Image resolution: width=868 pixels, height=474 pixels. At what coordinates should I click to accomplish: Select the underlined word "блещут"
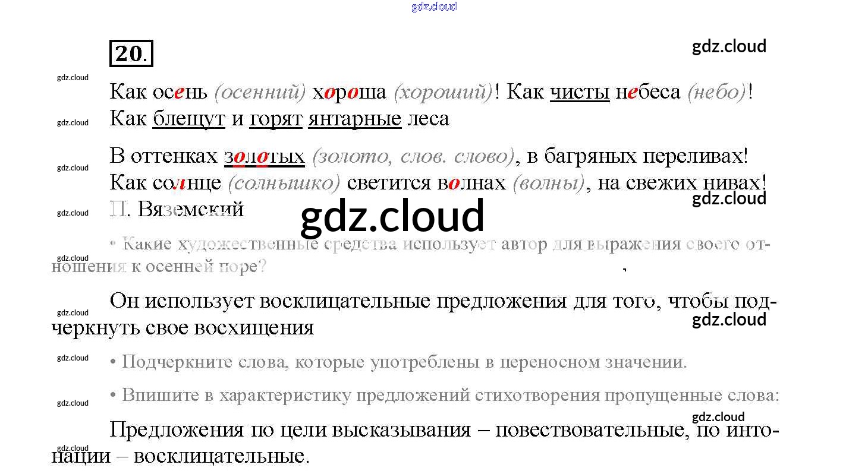(x=188, y=119)
